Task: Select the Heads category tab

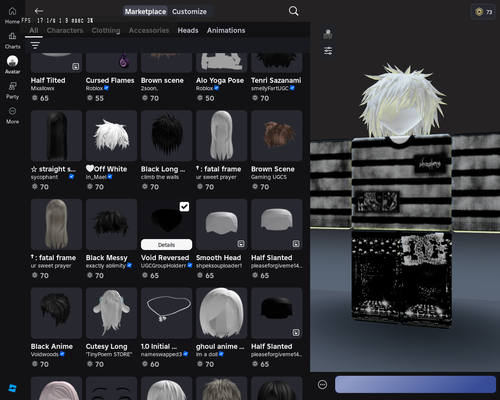Action: [x=188, y=30]
